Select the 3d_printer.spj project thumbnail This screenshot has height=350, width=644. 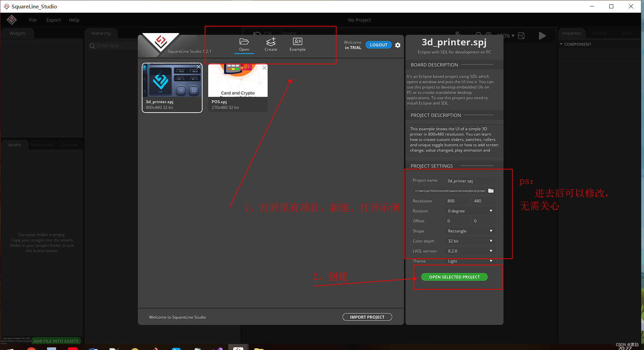(x=172, y=81)
